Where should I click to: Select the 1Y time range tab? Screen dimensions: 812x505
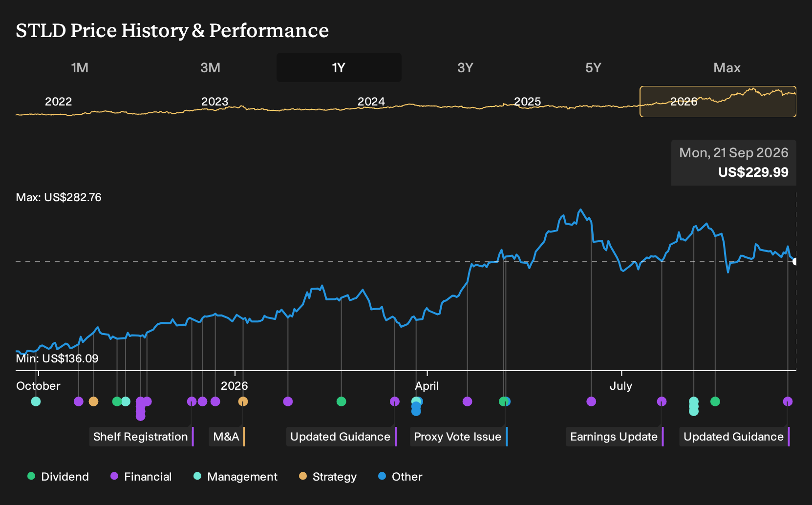[x=339, y=67]
